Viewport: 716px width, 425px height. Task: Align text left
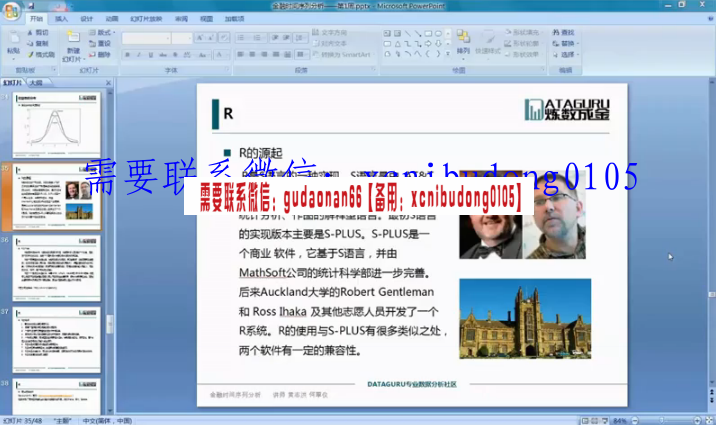click(240, 54)
